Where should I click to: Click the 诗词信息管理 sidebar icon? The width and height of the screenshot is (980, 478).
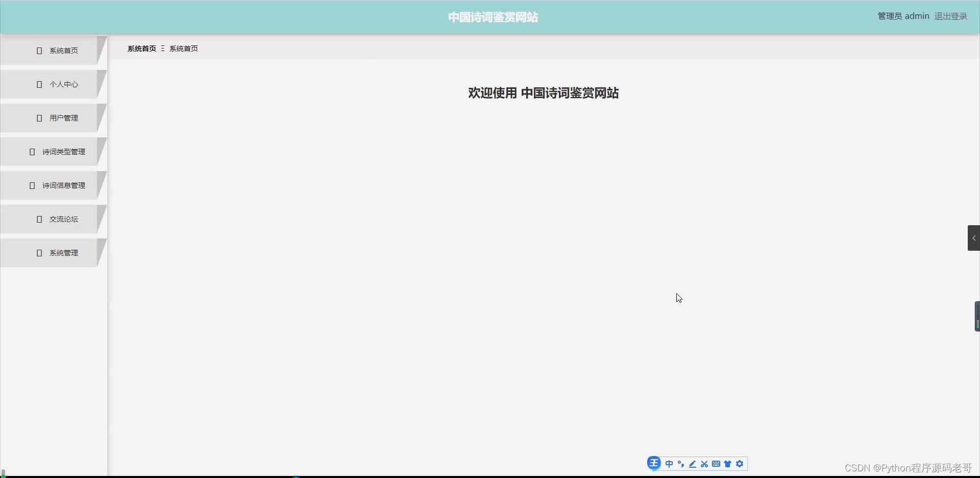[x=32, y=185]
